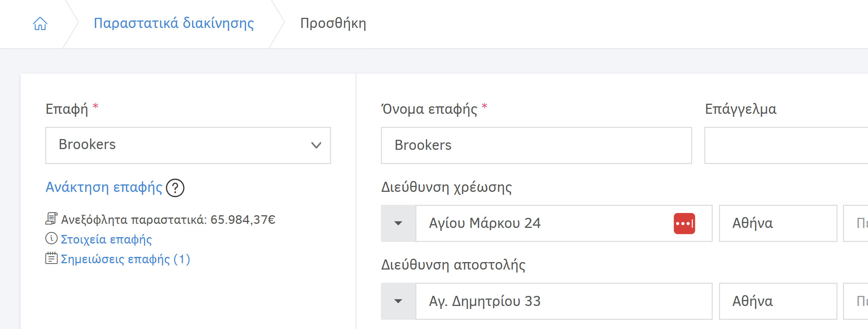Click the Προσθήκη breadcrumb item
This screenshot has height=329, width=868.
point(333,23)
